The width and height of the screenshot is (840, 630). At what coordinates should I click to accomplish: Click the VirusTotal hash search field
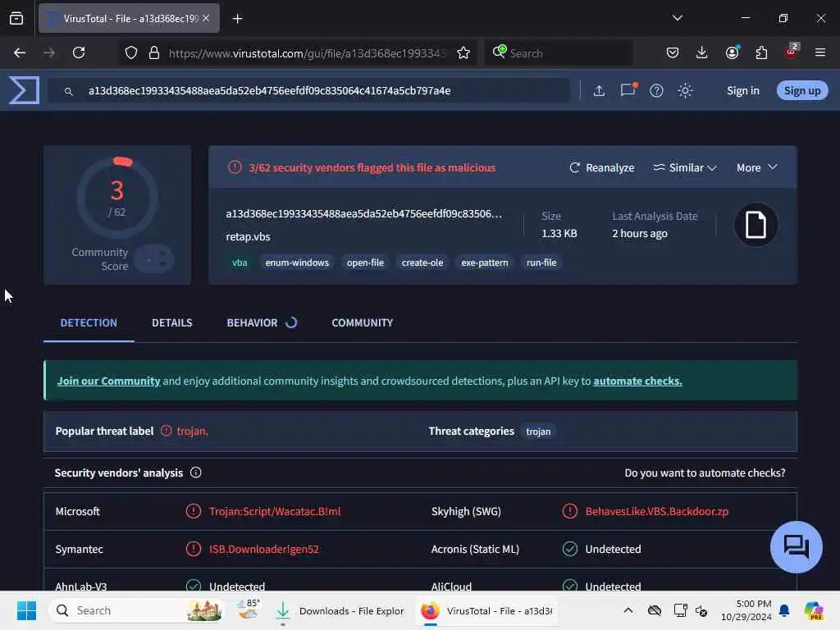click(308, 90)
